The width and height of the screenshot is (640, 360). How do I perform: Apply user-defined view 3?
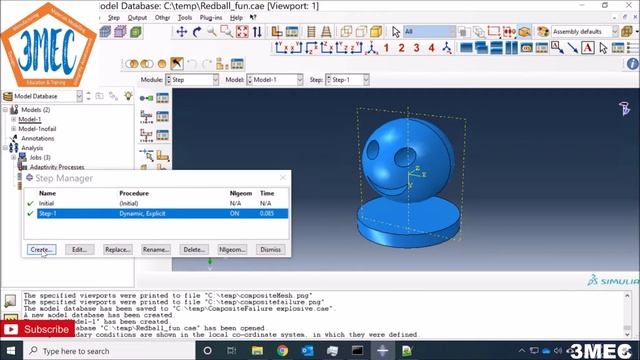416,48
